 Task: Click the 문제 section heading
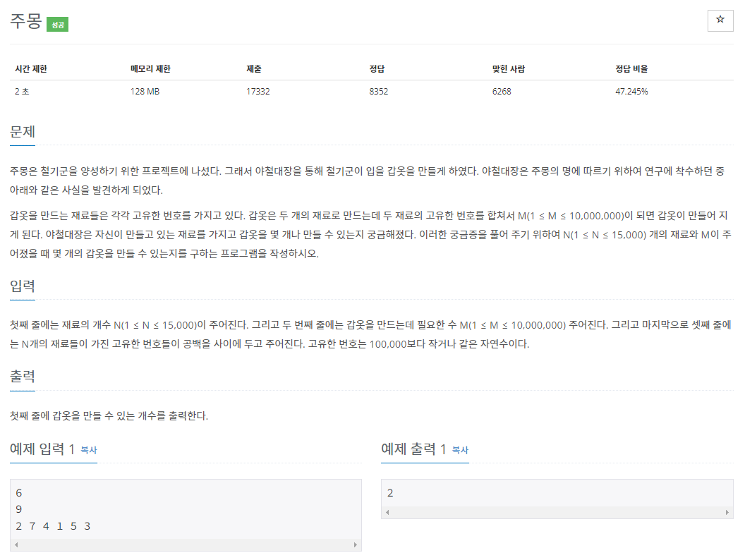point(23,132)
